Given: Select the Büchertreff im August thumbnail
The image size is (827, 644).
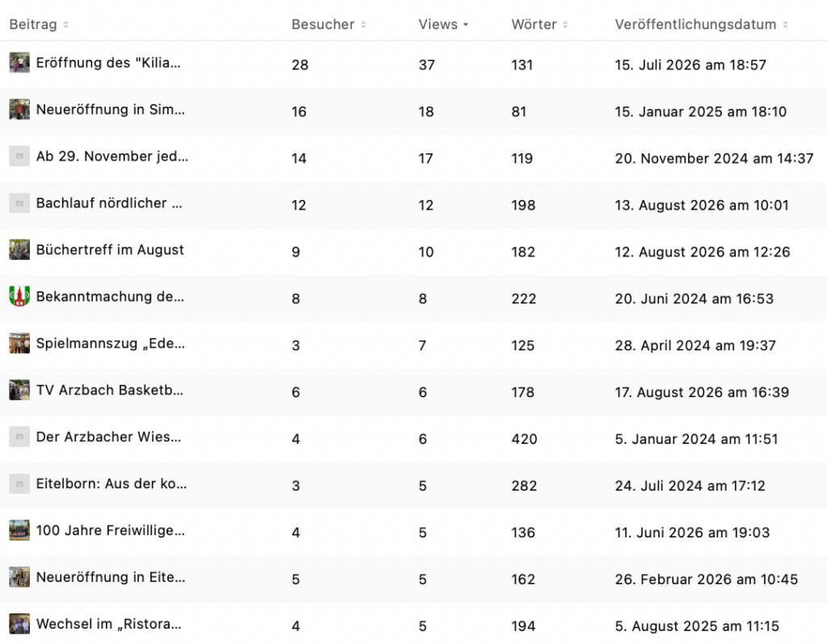Looking at the screenshot, I should pos(19,250).
